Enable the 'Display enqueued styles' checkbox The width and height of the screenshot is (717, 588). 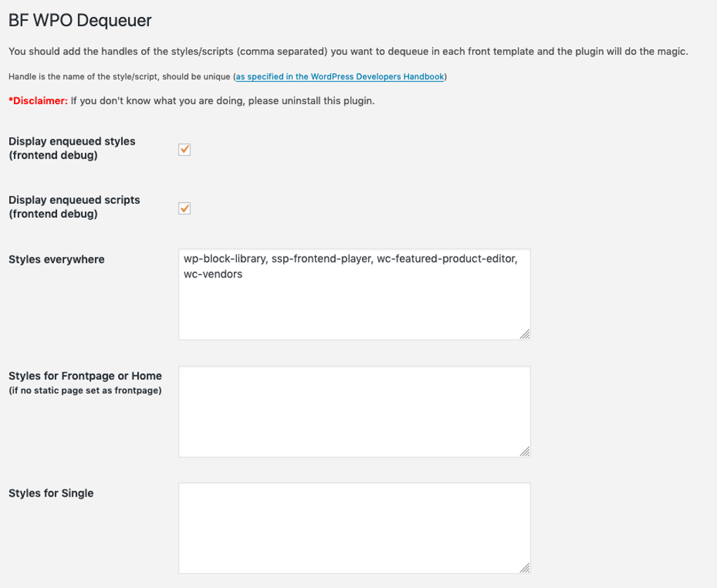(185, 149)
